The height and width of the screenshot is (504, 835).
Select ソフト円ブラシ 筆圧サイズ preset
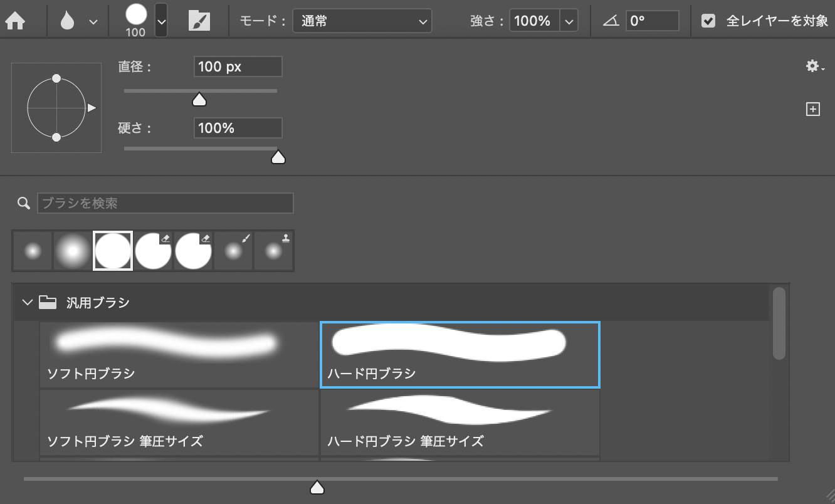(179, 423)
